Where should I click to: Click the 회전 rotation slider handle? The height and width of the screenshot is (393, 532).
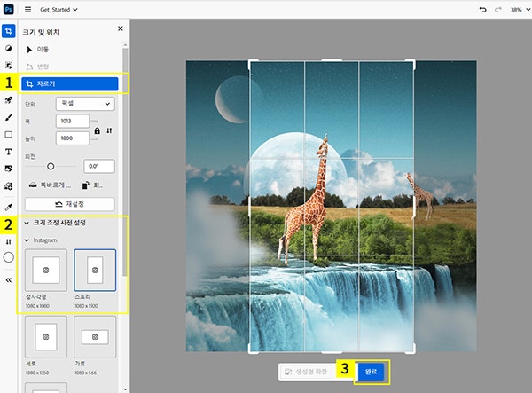click(51, 166)
